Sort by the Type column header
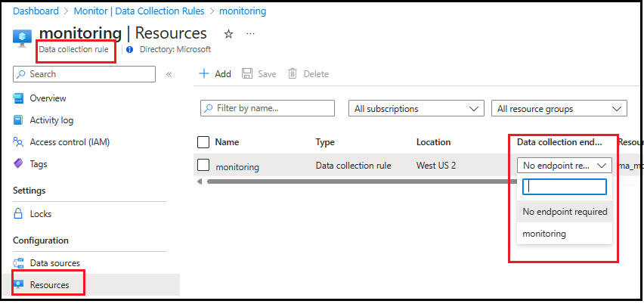644x304 pixels. [x=325, y=142]
